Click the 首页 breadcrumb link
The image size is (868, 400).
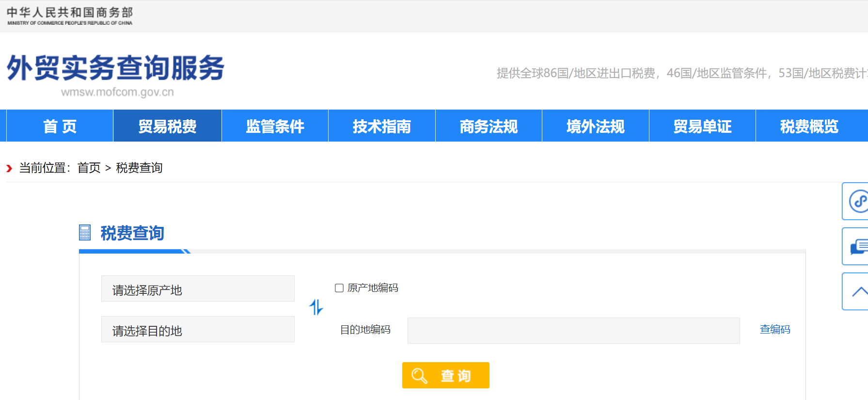(x=89, y=168)
